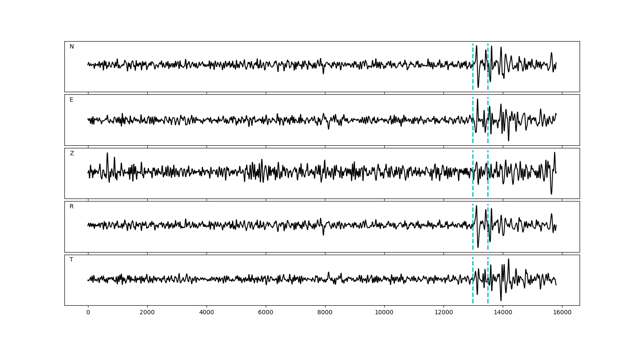Click the 0 tick label on x-axis
Screen dimensions: 644x343
click(x=88, y=313)
